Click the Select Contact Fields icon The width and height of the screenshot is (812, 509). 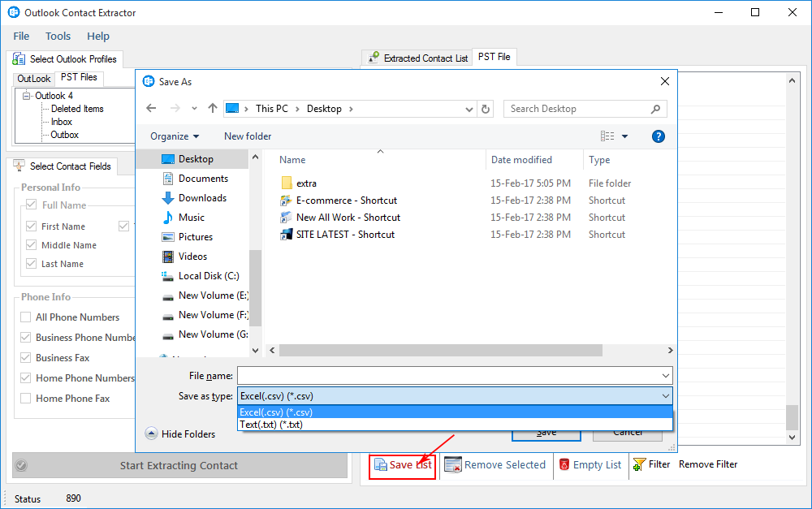click(19, 166)
